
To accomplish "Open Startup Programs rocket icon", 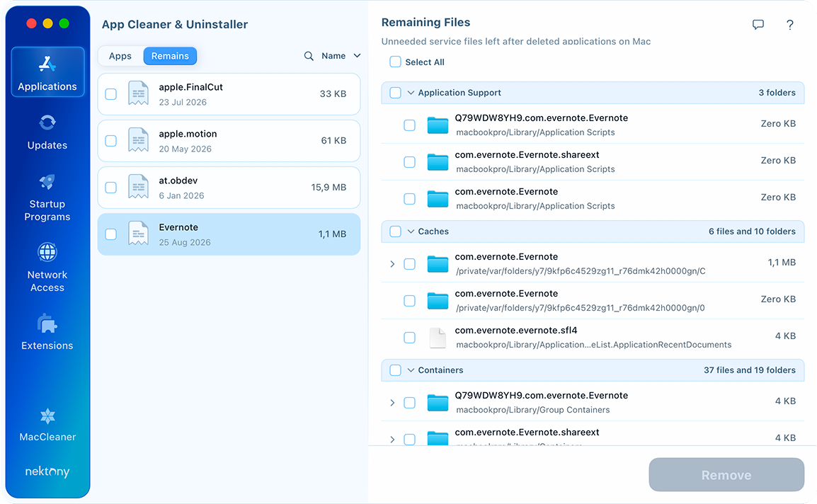I will tap(47, 181).
